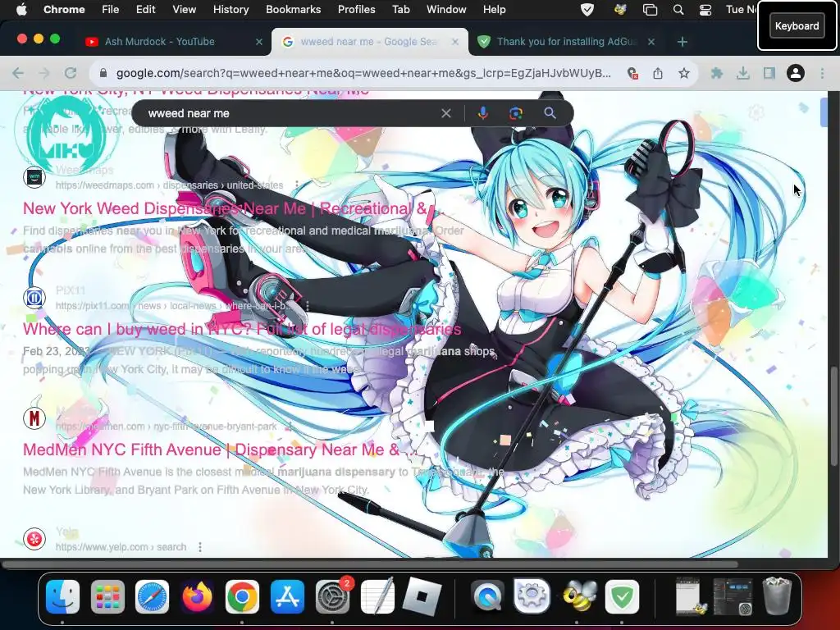840x630 pixels.
Task: Open the Apple menu
Action: point(21,9)
